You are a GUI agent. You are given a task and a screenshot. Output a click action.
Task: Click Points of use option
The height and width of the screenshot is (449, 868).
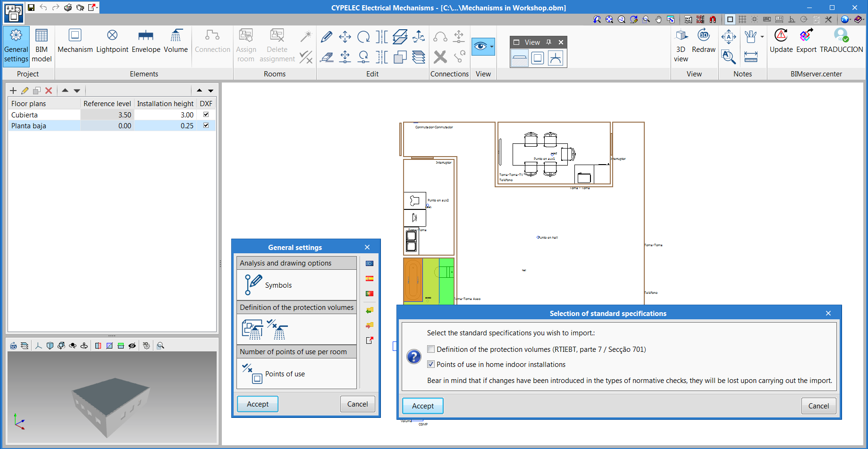(285, 374)
